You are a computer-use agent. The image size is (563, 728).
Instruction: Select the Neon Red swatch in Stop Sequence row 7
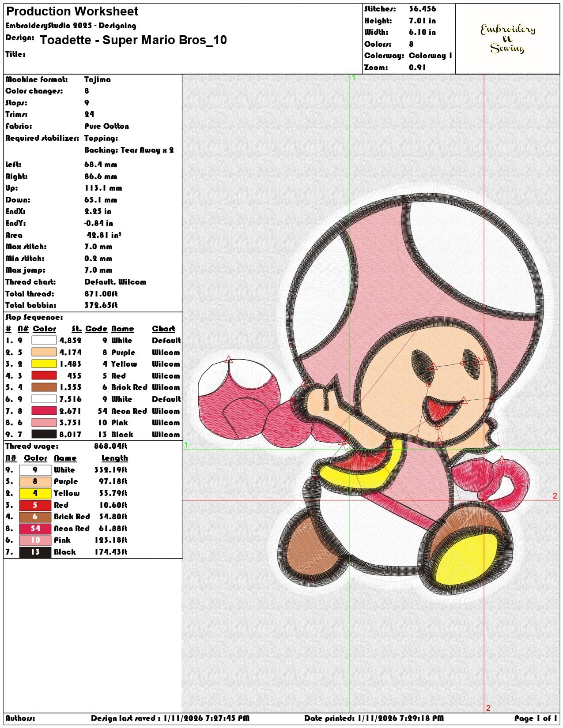tap(44, 411)
